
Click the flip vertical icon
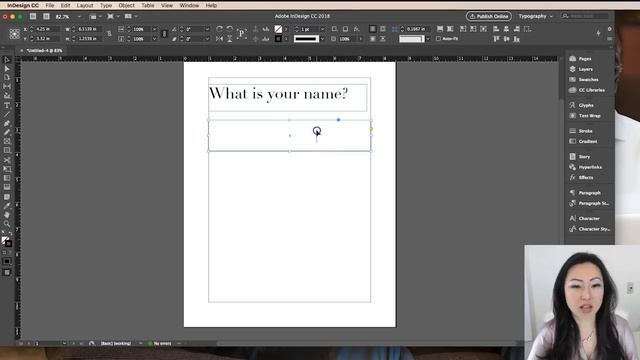230,39
